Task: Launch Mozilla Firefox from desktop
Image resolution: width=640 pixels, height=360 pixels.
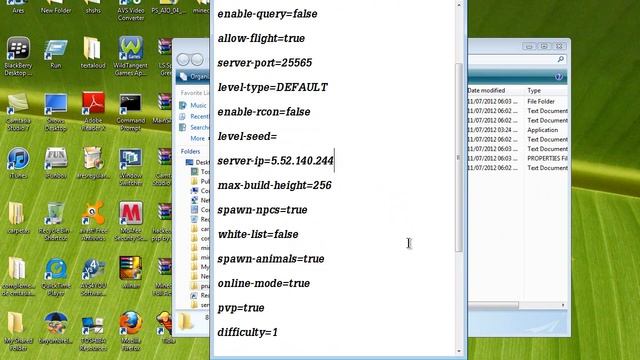Action: tap(131, 331)
